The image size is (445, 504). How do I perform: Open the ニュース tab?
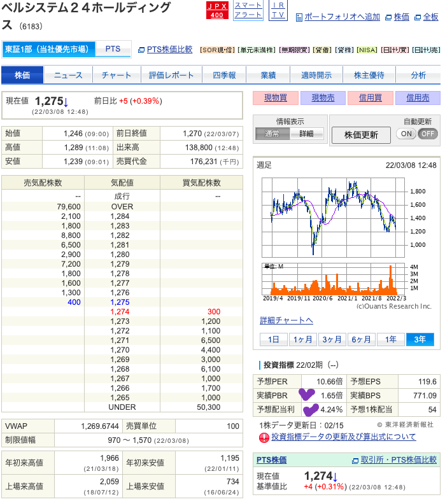pyautogui.click(x=68, y=75)
